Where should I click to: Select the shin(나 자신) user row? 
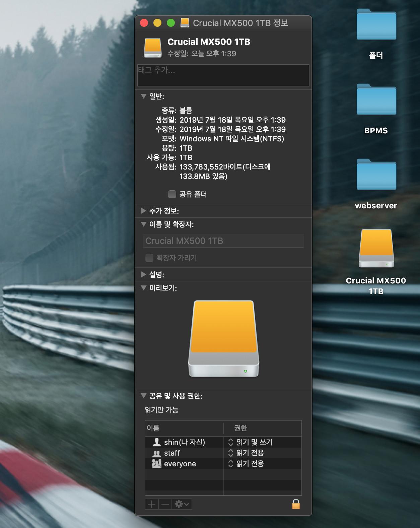[x=223, y=442]
